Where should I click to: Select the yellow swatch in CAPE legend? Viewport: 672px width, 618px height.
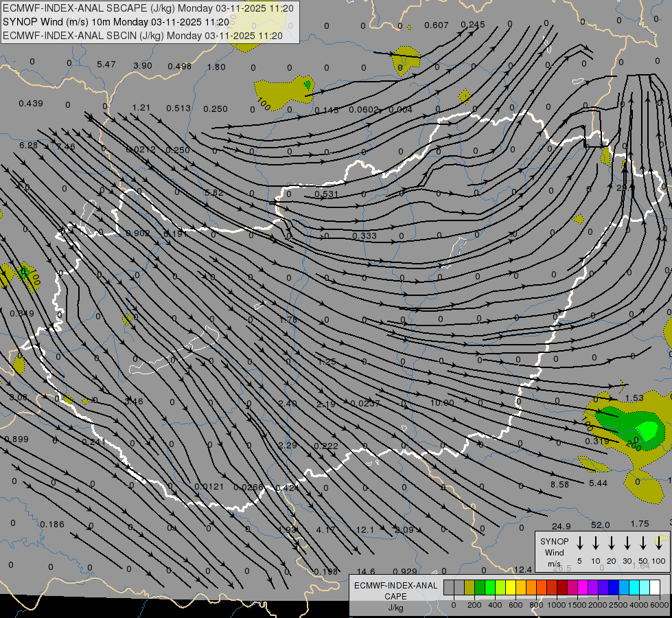(x=511, y=587)
